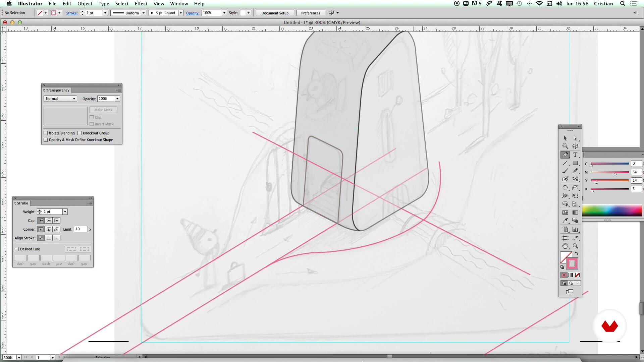Open the Object menu
The width and height of the screenshot is (644, 362).
click(x=85, y=4)
